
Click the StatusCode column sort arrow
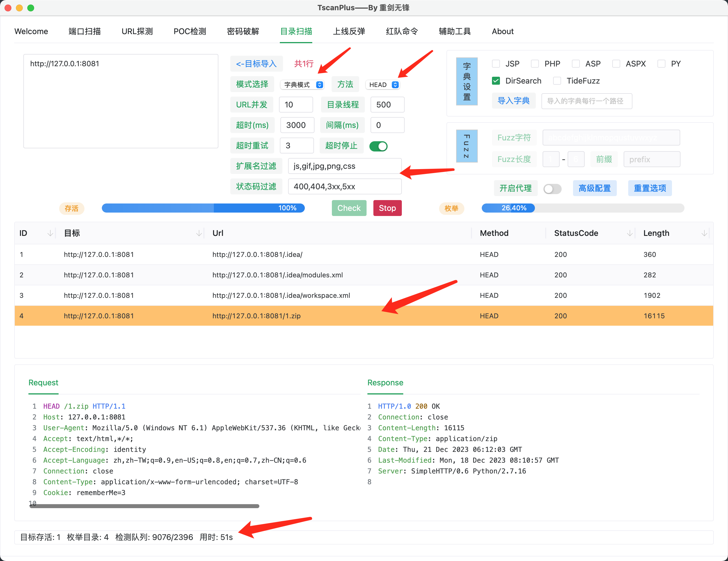629,233
